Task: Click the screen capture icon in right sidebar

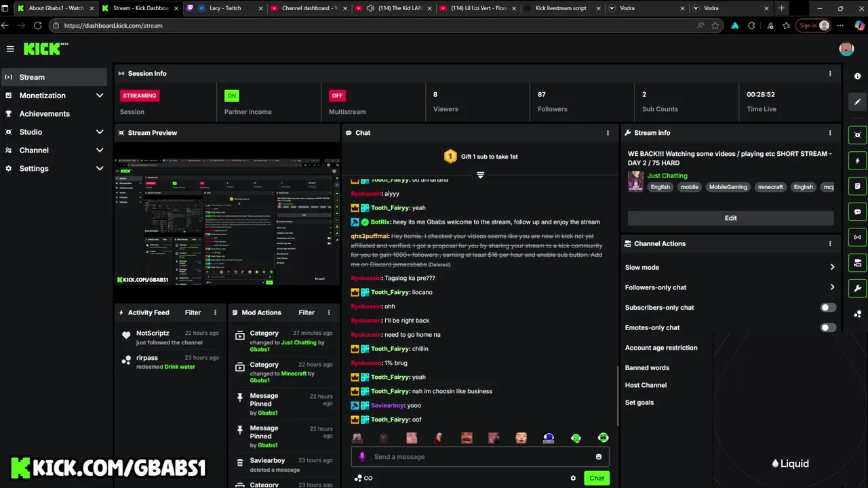Action: click(x=858, y=135)
